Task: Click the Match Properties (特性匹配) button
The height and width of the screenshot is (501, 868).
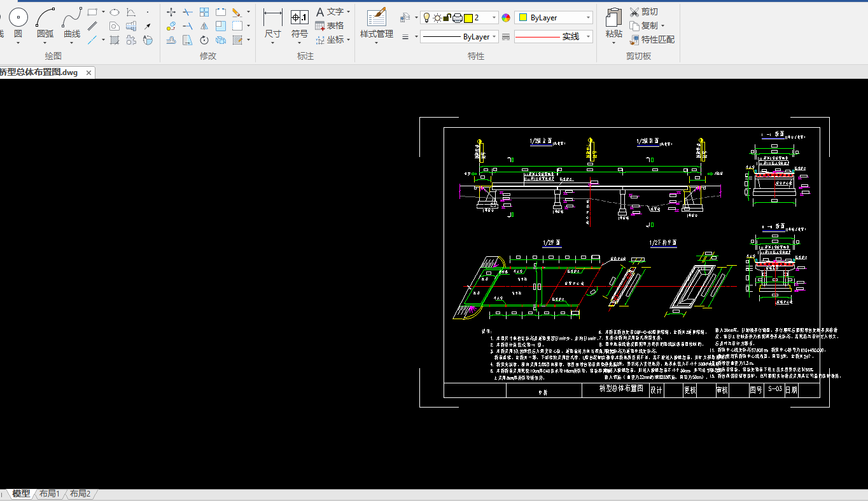Action: [652, 39]
